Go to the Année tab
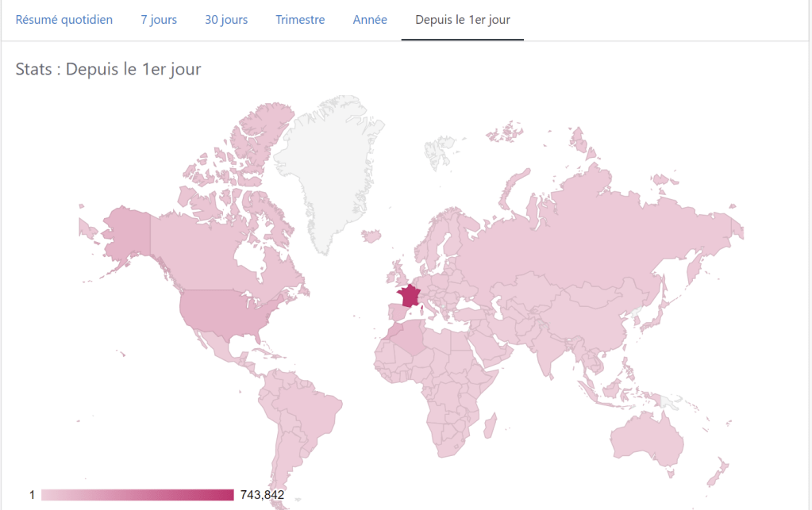This screenshot has height=510, width=812. 370,20
